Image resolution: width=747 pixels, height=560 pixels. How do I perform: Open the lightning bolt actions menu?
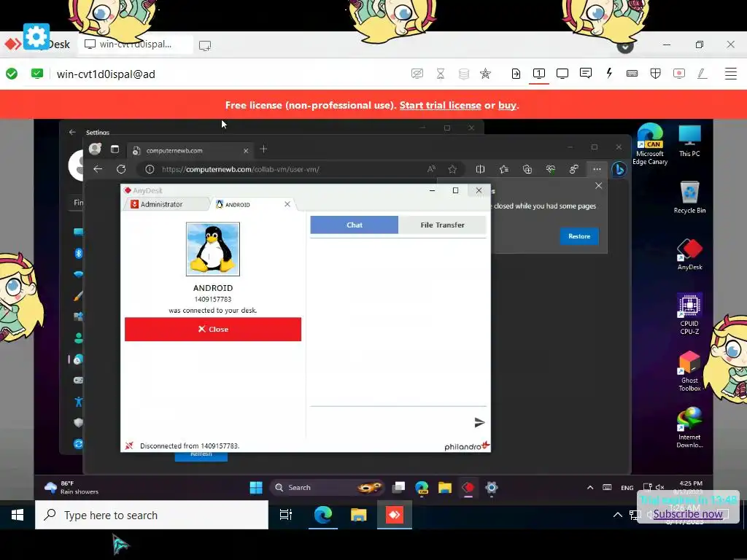(609, 74)
